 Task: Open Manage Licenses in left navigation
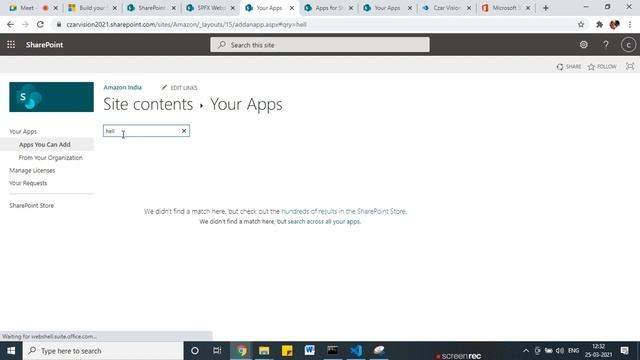point(32,170)
